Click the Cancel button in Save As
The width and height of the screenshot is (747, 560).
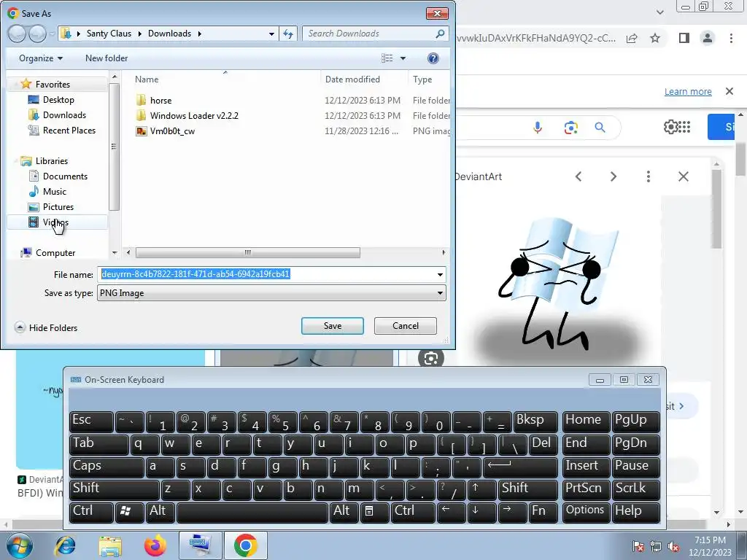pyautogui.click(x=406, y=326)
